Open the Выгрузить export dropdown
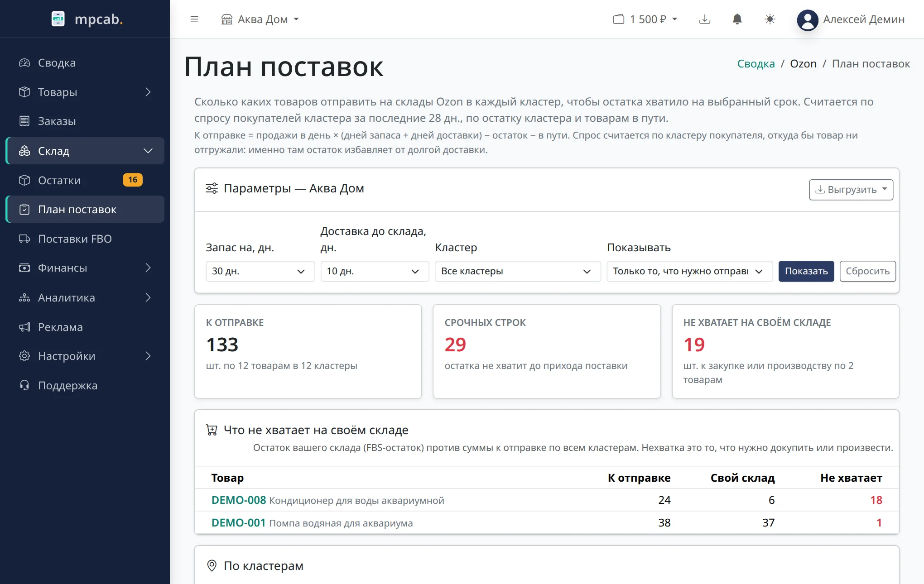 click(x=851, y=190)
